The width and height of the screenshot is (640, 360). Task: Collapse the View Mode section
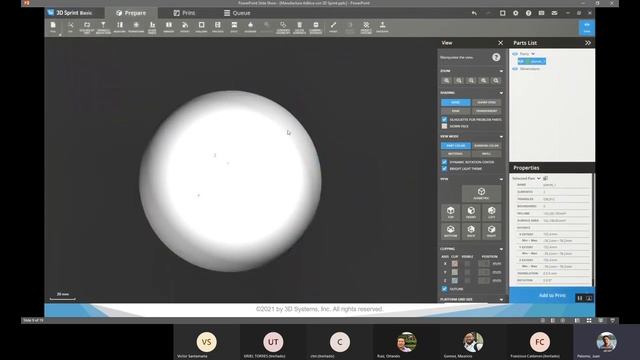pyautogui.click(x=501, y=137)
